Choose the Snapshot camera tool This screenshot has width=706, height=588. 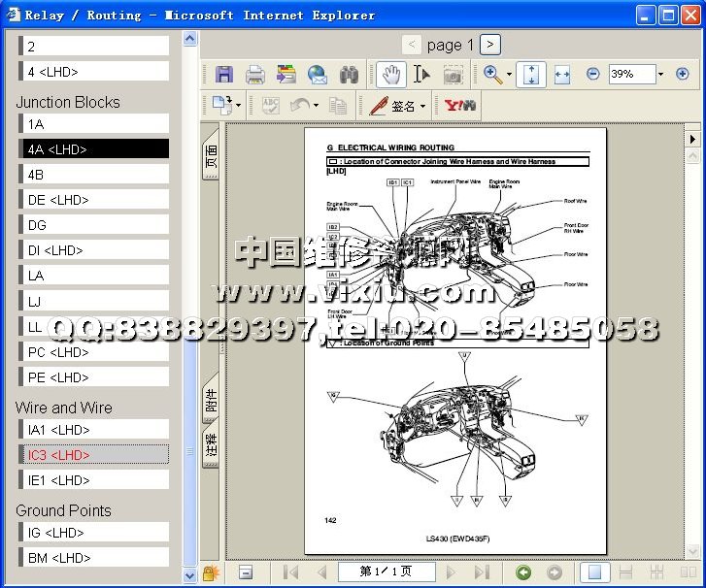(x=453, y=75)
